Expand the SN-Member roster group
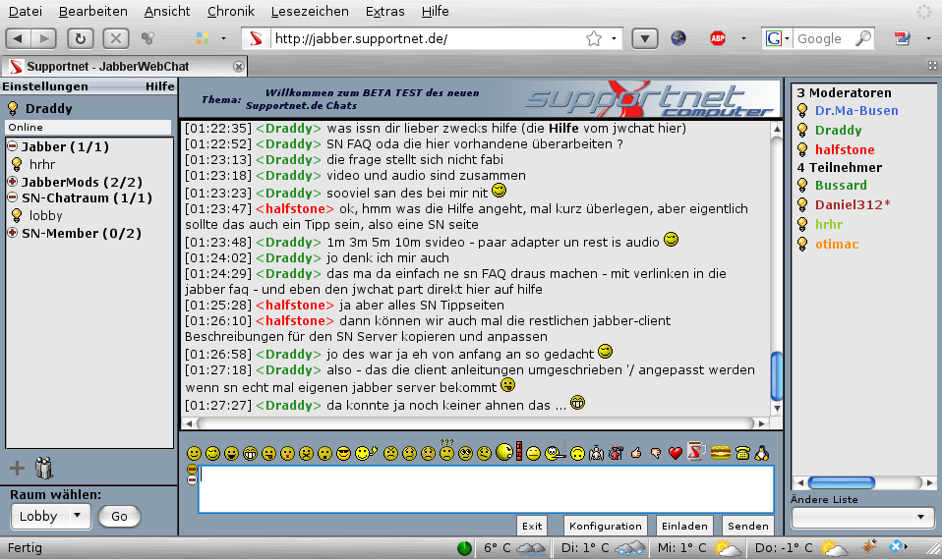This screenshot has width=942, height=560. (12, 233)
